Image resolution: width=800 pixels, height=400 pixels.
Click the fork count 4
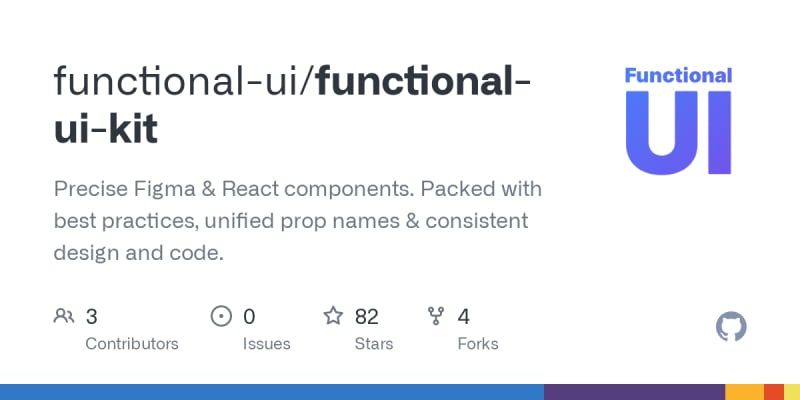tap(464, 317)
